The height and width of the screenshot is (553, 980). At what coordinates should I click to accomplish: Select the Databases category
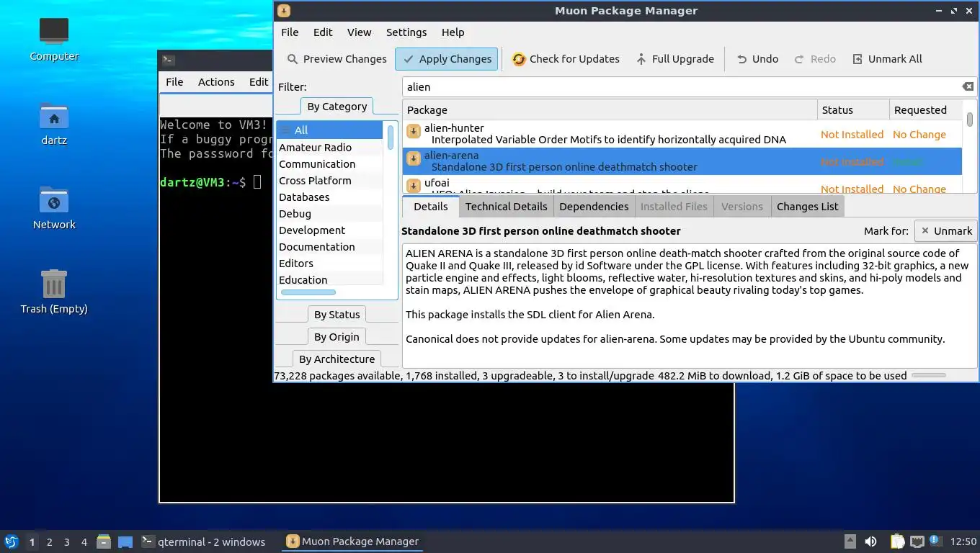click(x=330, y=197)
